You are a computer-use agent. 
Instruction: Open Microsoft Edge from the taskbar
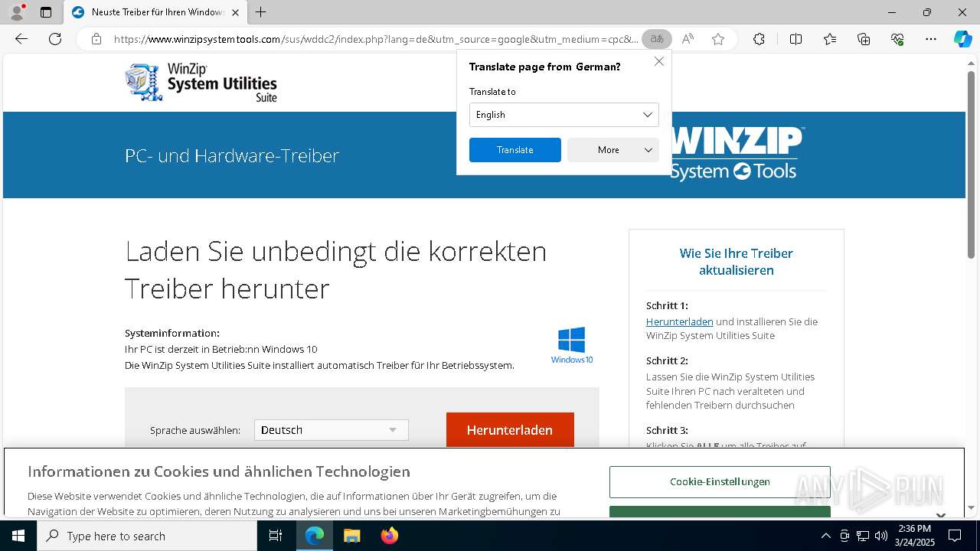pos(315,536)
